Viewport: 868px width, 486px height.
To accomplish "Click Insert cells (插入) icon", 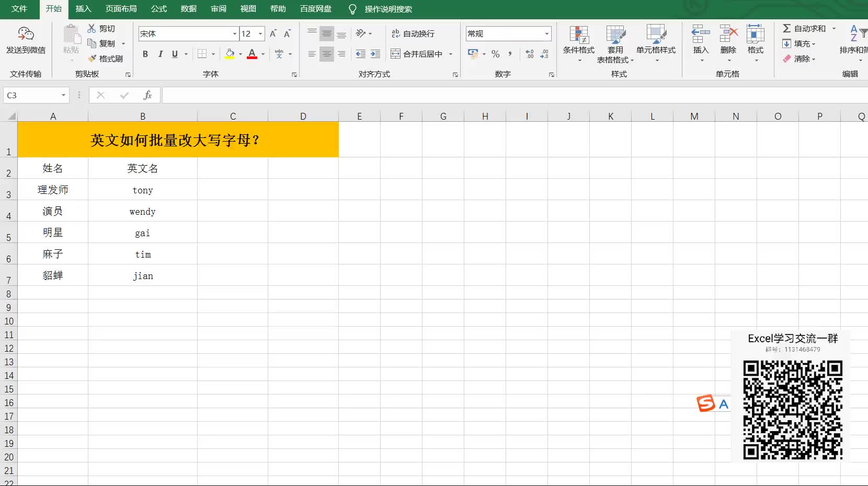I will [701, 34].
